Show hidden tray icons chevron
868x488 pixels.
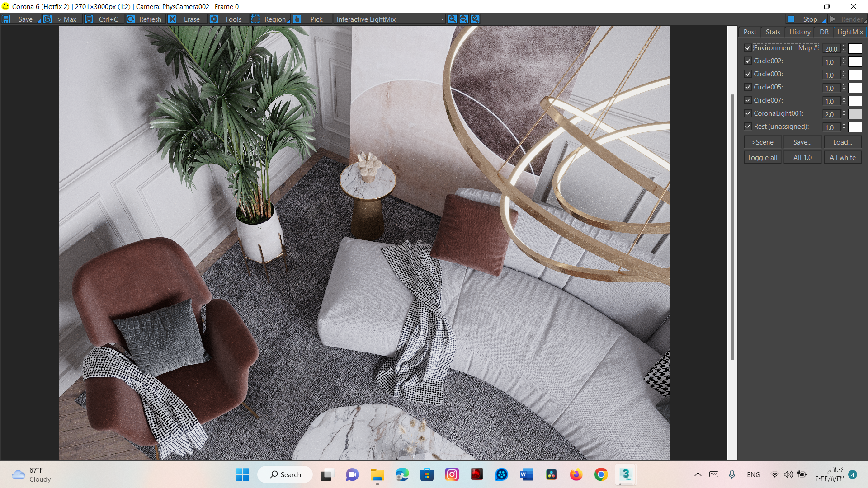[698, 474]
